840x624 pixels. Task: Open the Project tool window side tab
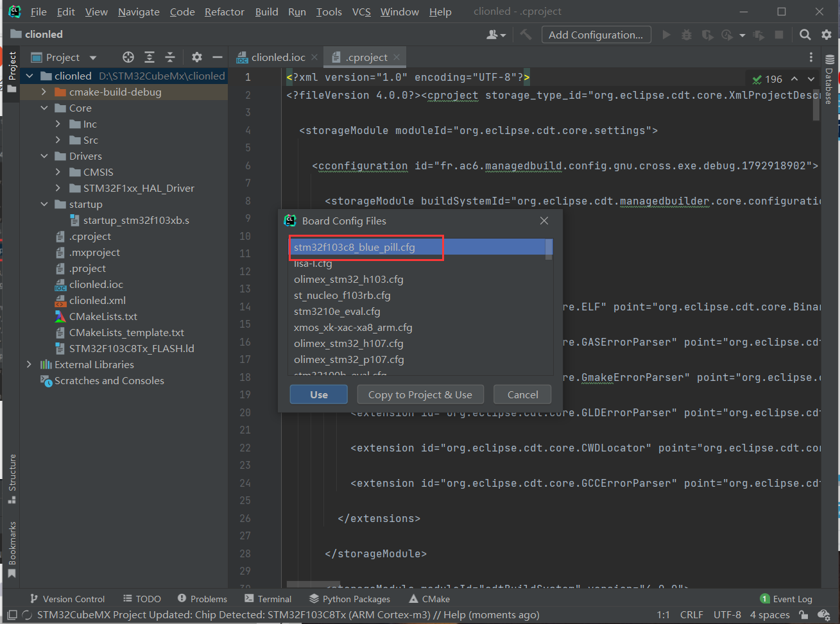[12, 72]
